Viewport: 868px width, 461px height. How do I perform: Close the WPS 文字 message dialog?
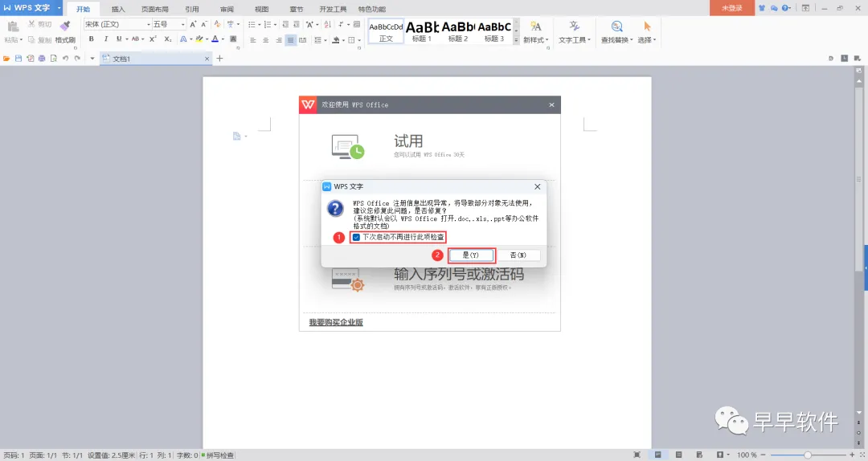point(537,186)
